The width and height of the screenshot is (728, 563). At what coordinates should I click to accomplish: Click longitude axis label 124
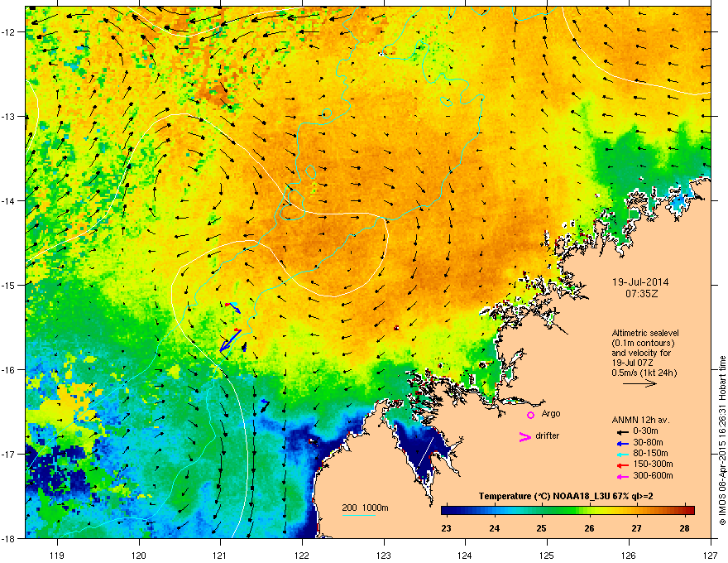coord(465,555)
